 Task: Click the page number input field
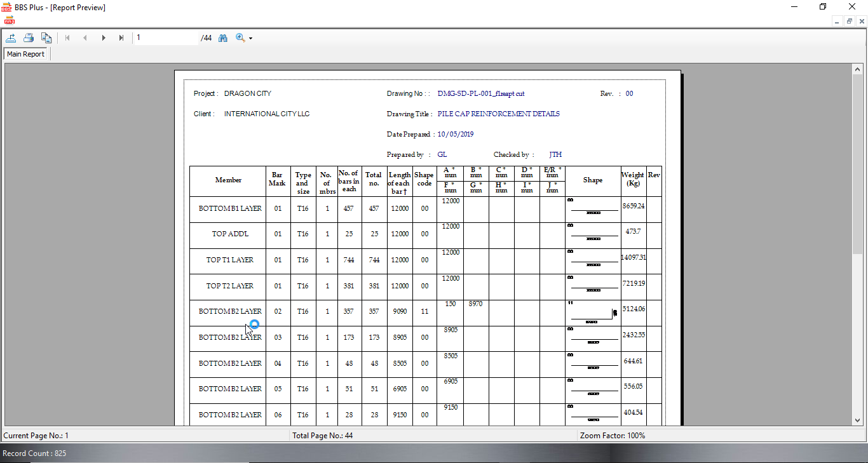(166, 38)
